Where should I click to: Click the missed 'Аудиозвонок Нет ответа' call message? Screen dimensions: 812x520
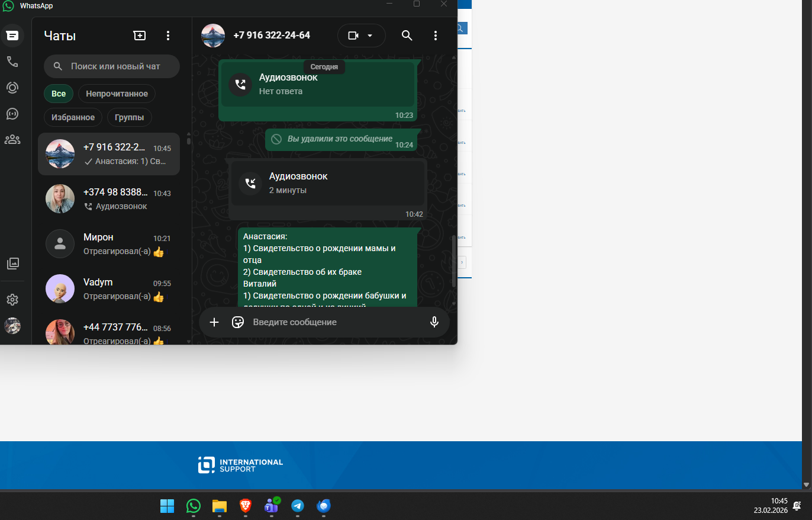318,90
